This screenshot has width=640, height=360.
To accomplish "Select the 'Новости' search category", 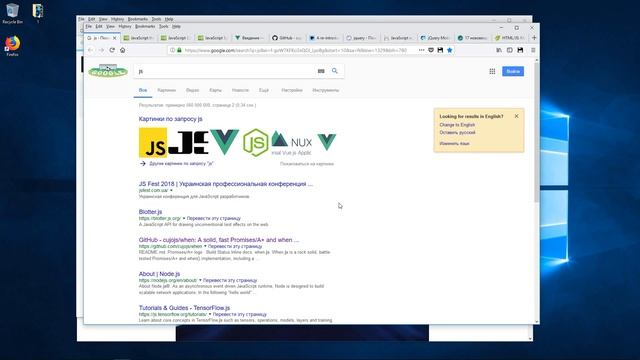I will pyautogui.click(x=240, y=90).
